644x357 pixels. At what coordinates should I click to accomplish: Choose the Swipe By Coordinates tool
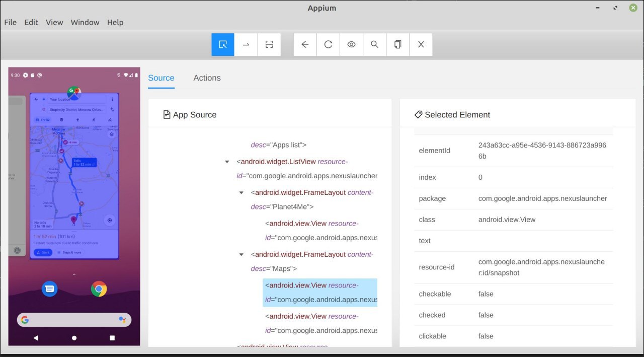point(246,44)
